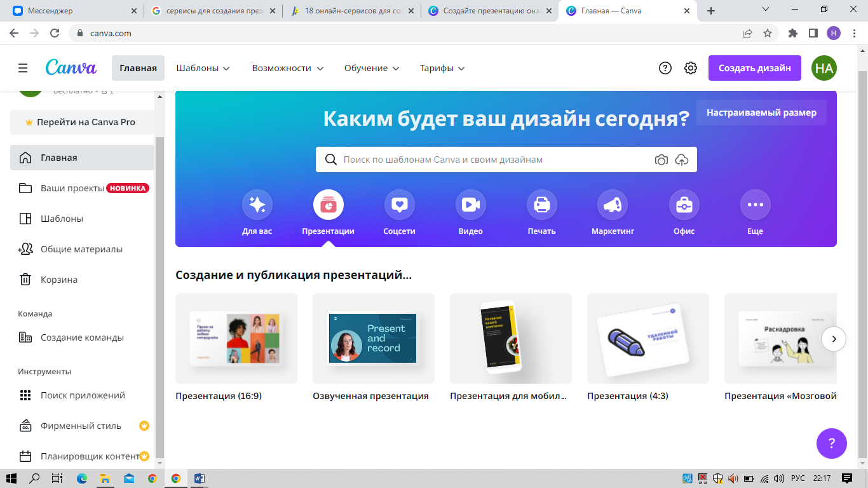Open Windows taskbar search magnifier
The image size is (868, 488).
click(x=35, y=478)
